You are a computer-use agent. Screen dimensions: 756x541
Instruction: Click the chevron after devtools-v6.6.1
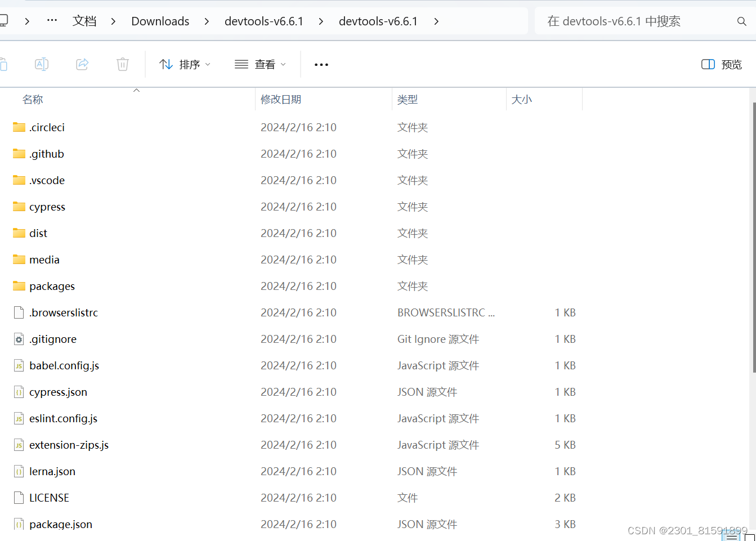(x=436, y=21)
